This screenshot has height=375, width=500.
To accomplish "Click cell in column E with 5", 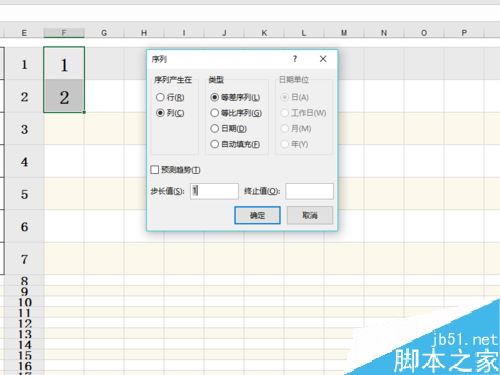I will tap(24, 193).
